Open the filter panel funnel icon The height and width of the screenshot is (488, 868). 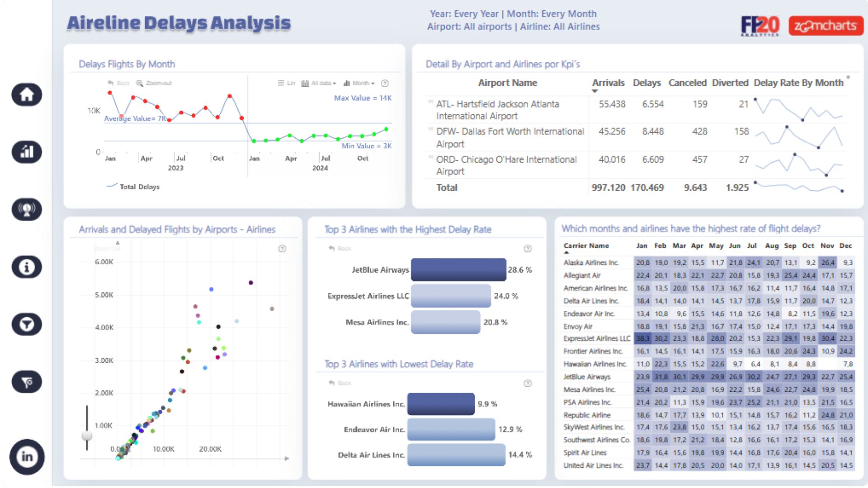27,324
